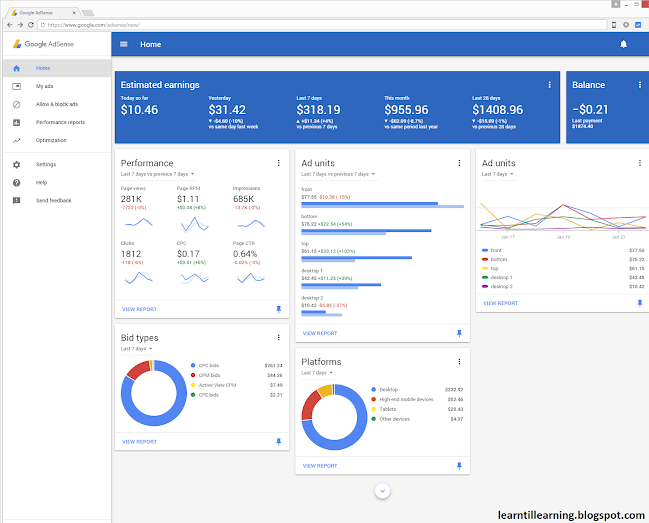The image size is (649, 523).
Task: Click View Report on the Performance card
Action: click(139, 309)
